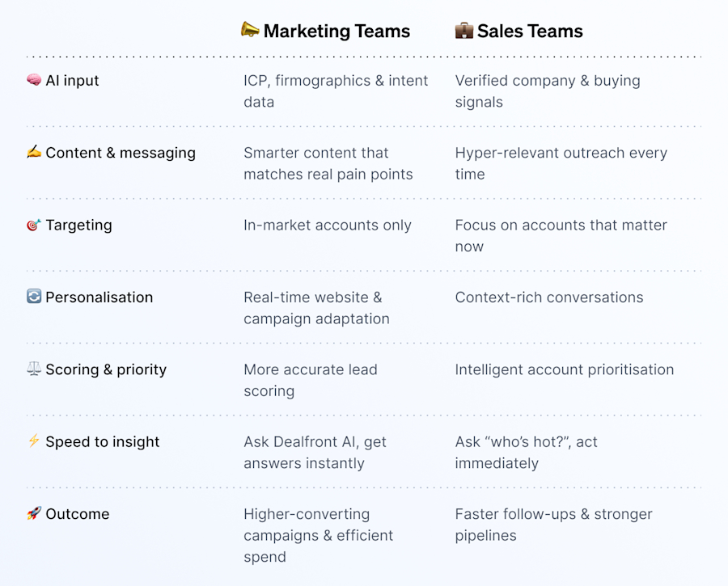Viewport: 728px width, 586px height.
Task: Click the "Context-rich conversations" cell
Action: click(548, 297)
